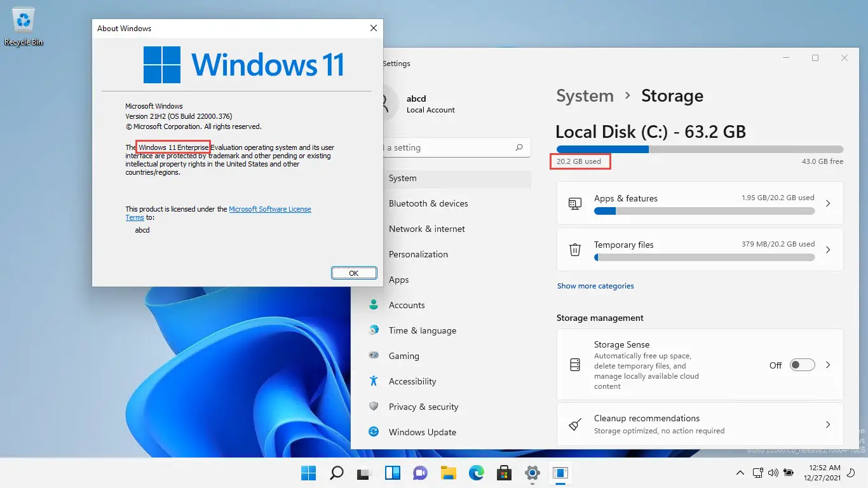868x488 pixels.
Task: Click the network tray icon
Action: pyautogui.click(x=757, y=473)
